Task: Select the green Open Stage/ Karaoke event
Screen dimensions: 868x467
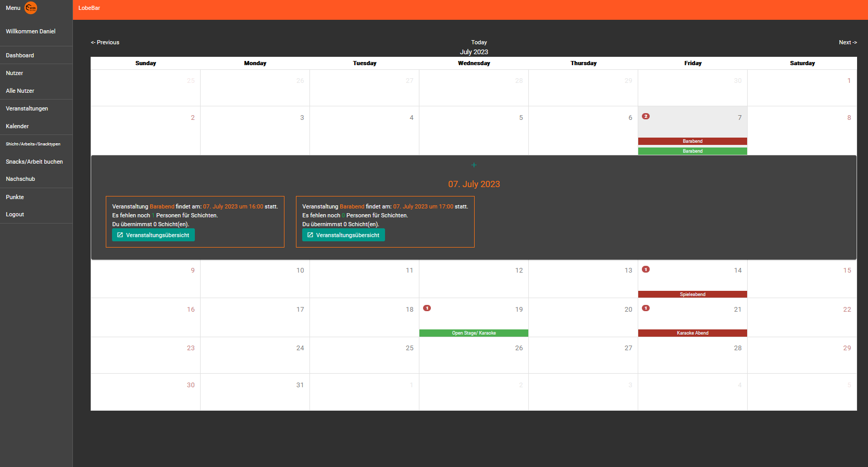Action: pos(474,333)
